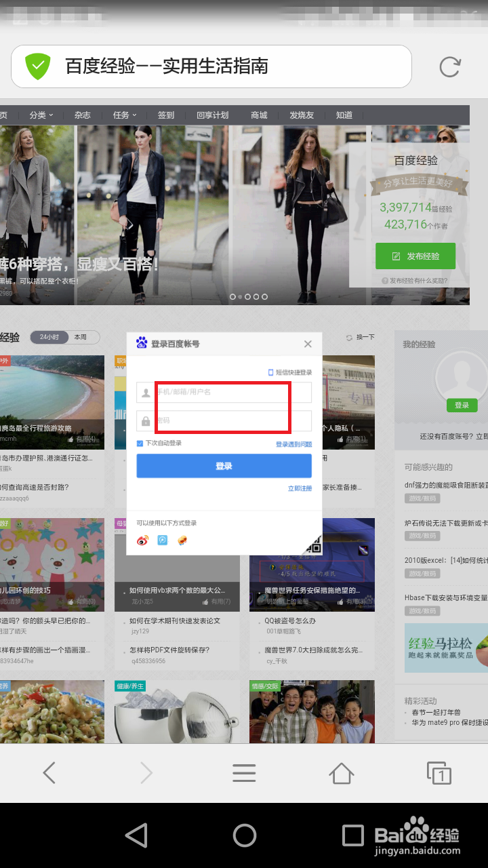The width and height of the screenshot is (488, 868).
Task: Select the last carousel dot indicator
Action: pos(264,296)
